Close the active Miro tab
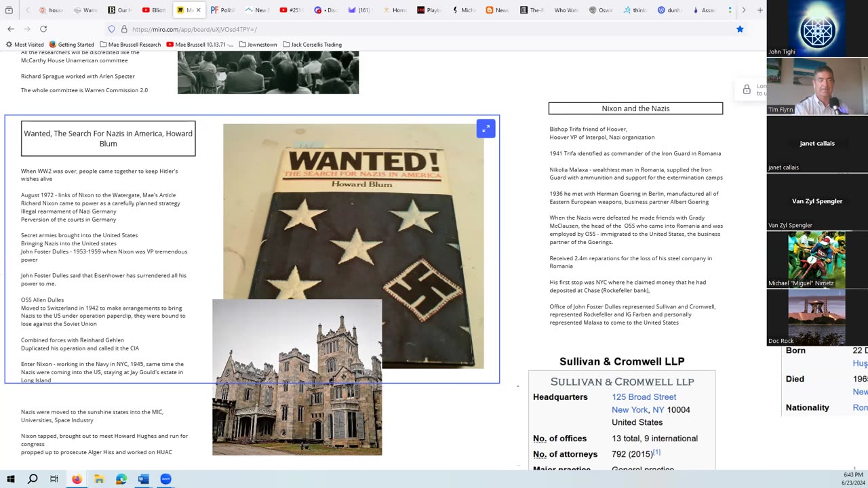Screen dimensions: 868x488 point(198,10)
